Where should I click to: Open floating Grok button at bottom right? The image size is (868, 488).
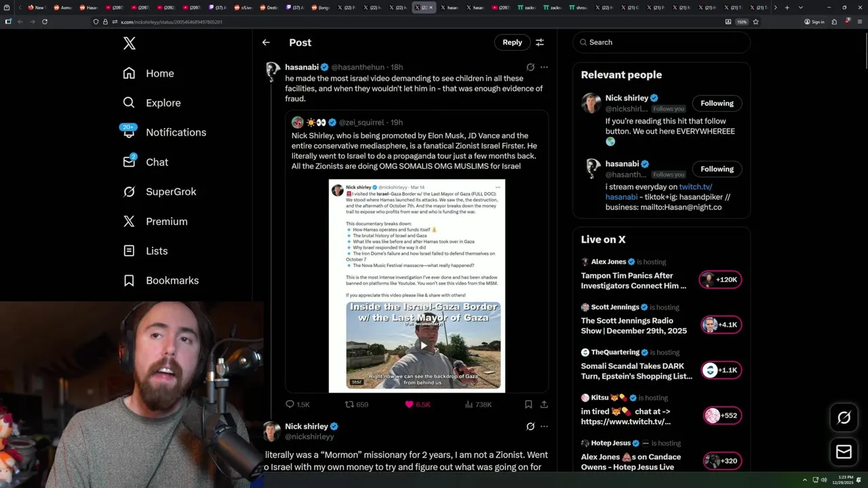click(x=844, y=418)
